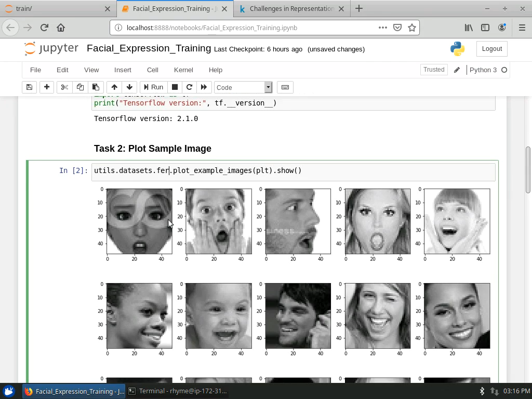Viewport: 532px width, 399px height.
Task: Move selected cell up arrow
Action: click(x=114, y=87)
